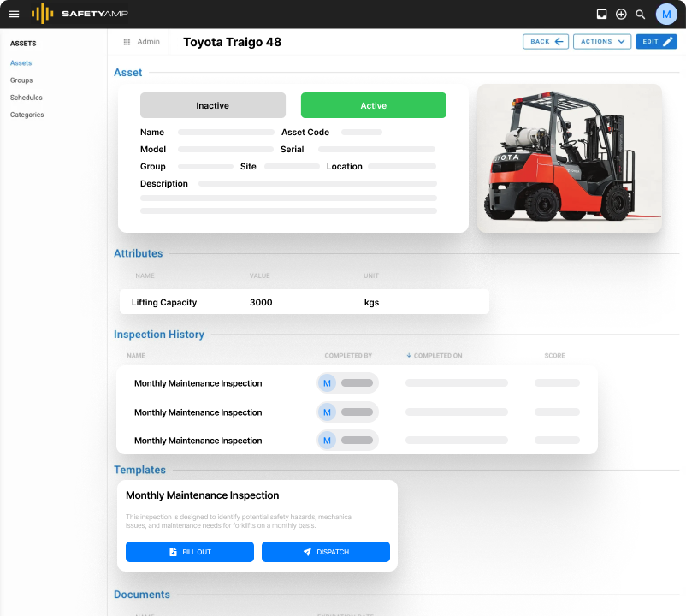Screen dimensions: 686x616
Task: Click the 3000 value cell
Action: (x=261, y=302)
